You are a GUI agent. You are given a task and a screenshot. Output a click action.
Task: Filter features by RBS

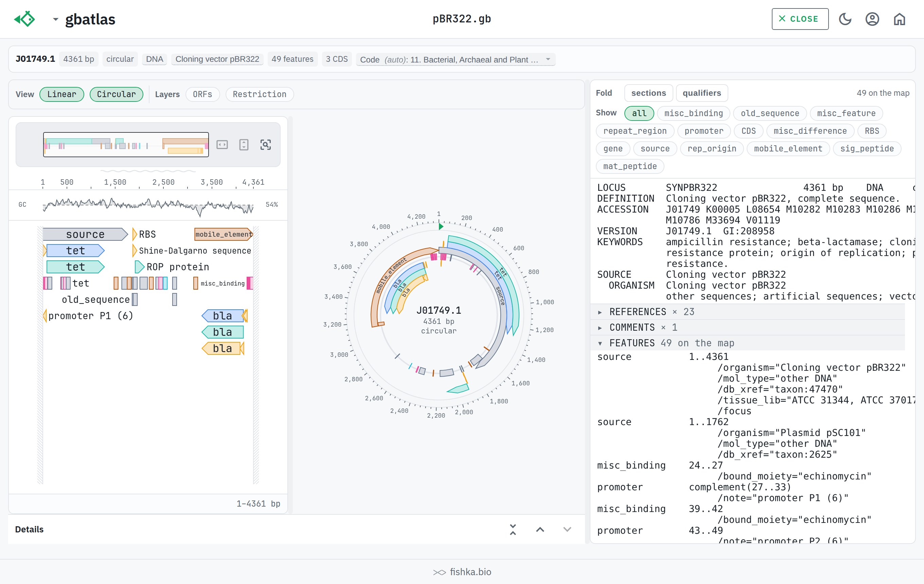[872, 131]
